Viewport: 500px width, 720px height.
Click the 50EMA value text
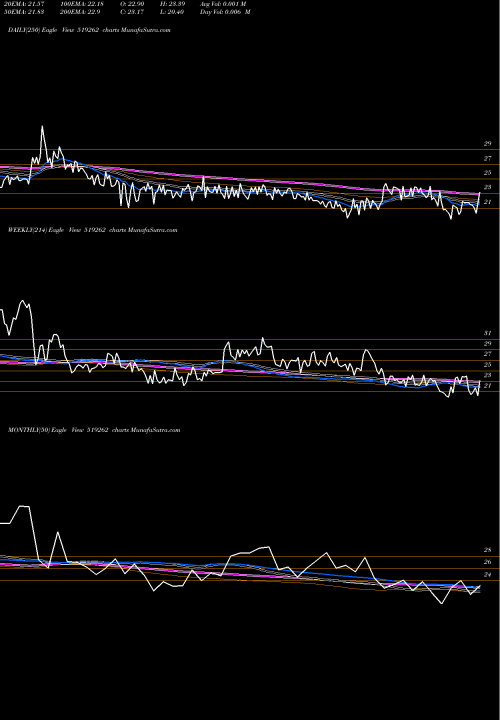tap(24, 12)
